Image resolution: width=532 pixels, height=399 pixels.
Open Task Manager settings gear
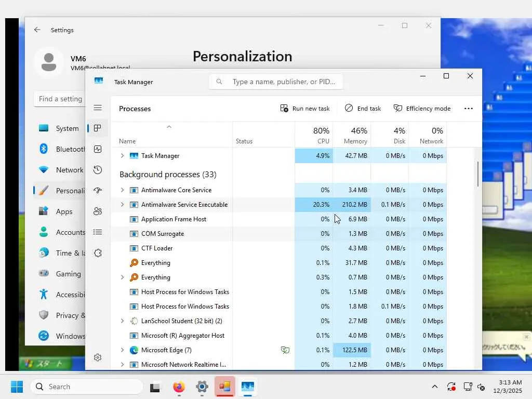(x=98, y=357)
